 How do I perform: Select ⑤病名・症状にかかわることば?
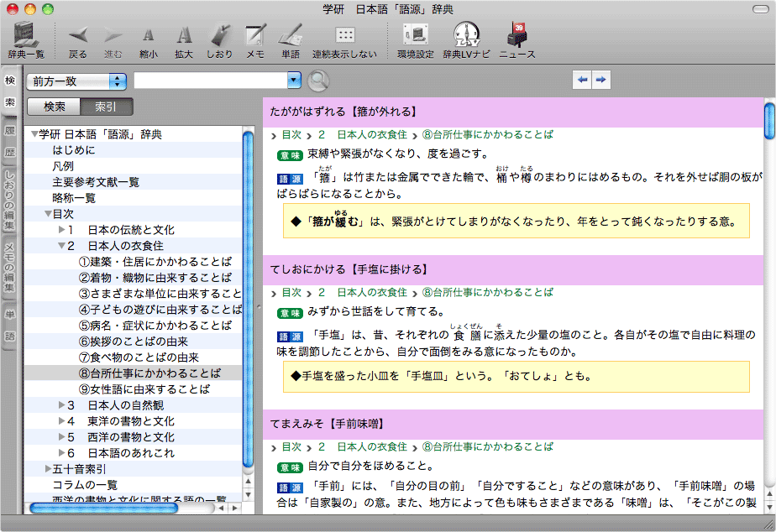pyautogui.click(x=155, y=326)
